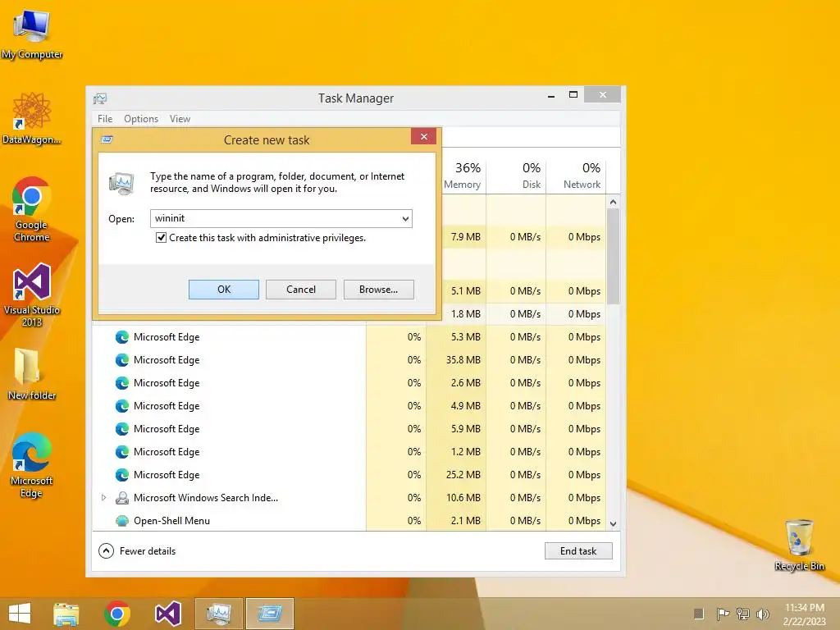Click the 1.8 MB memory cell
Viewport: 840px width, 630px height.
[466, 314]
